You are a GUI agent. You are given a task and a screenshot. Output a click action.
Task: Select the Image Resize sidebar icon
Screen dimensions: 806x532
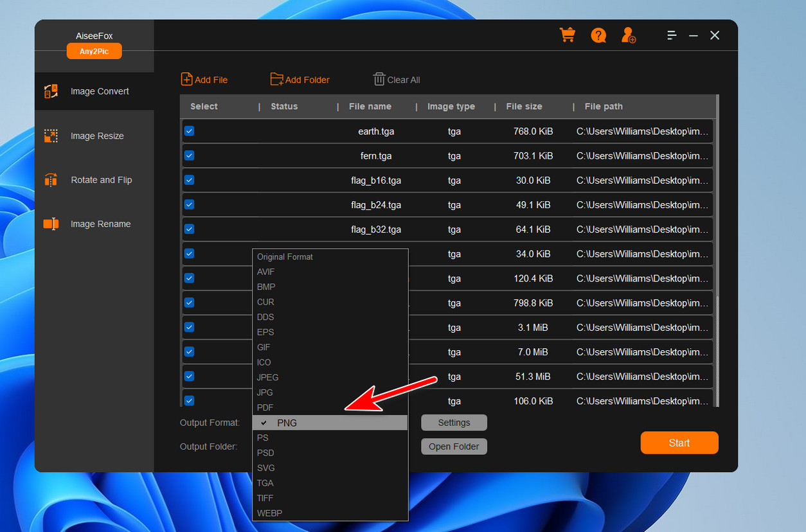coord(51,136)
